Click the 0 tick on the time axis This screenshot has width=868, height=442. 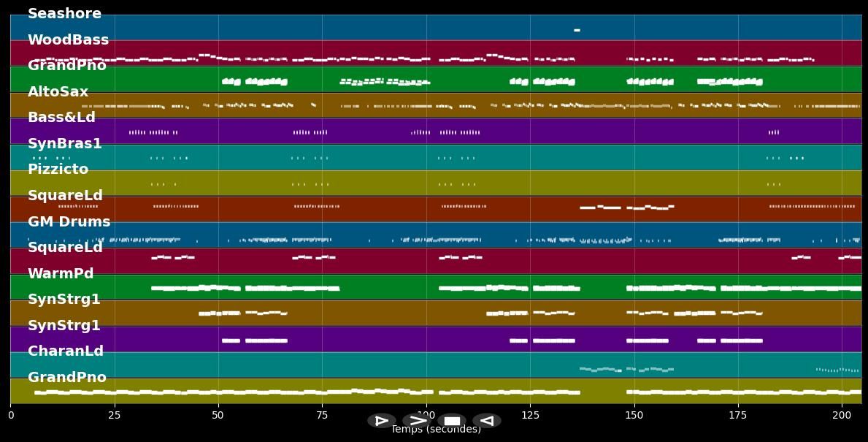point(10,416)
